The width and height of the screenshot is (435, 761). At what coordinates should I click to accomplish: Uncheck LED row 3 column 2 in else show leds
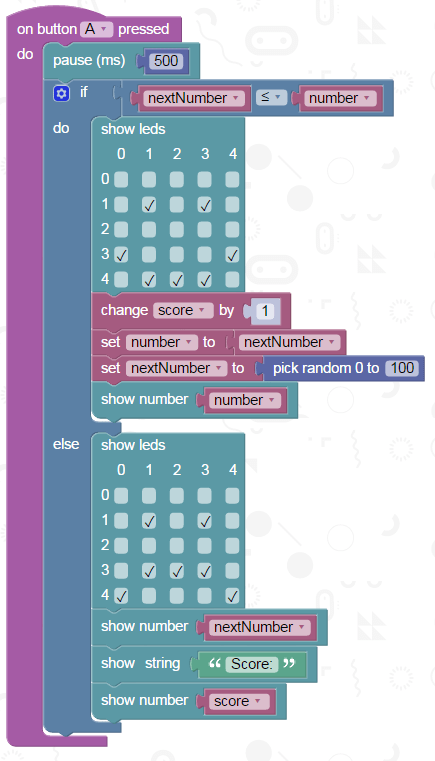(177, 571)
